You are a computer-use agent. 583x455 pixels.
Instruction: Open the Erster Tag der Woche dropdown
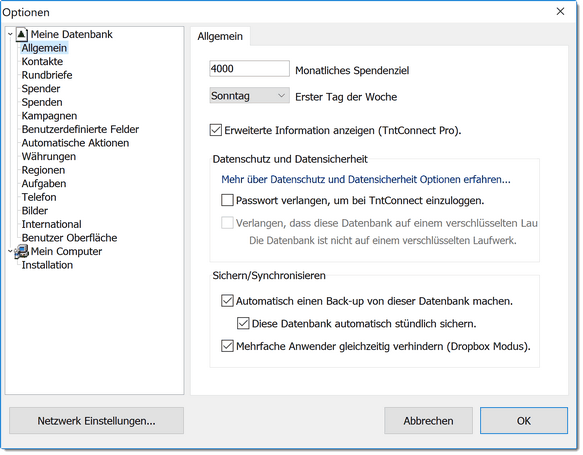click(x=249, y=96)
